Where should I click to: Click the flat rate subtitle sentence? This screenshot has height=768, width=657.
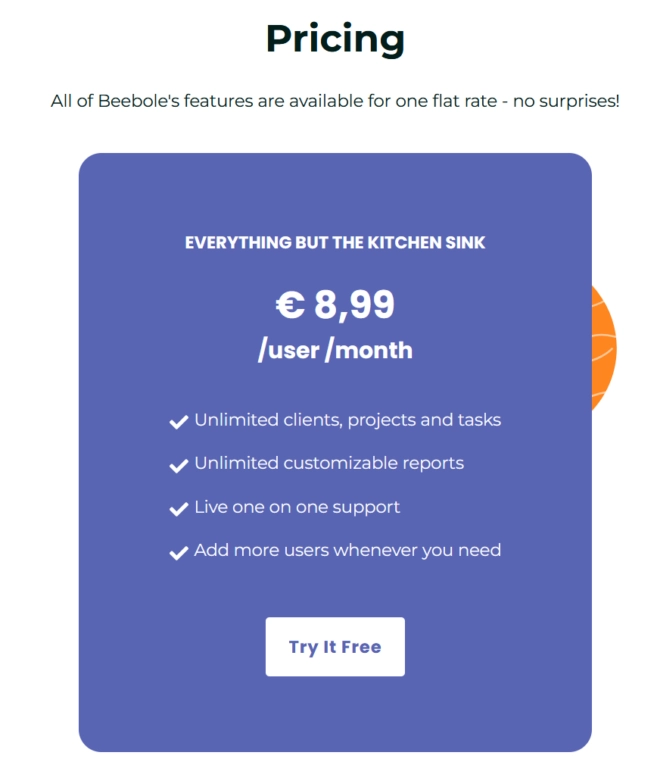point(335,102)
